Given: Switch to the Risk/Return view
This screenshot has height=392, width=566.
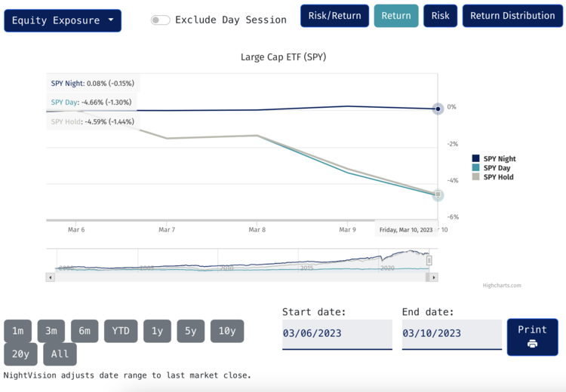Looking at the screenshot, I should point(335,16).
